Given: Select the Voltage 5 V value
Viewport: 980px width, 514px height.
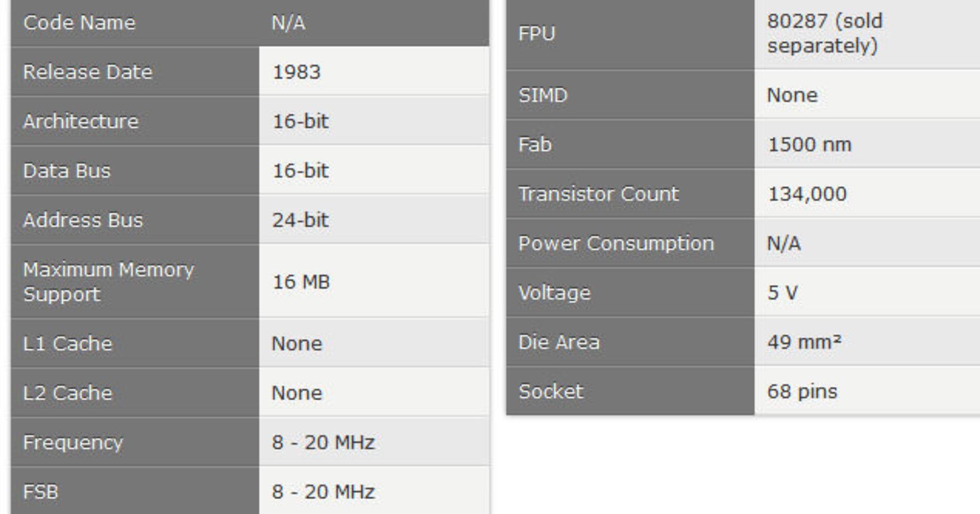Looking at the screenshot, I should [x=782, y=293].
